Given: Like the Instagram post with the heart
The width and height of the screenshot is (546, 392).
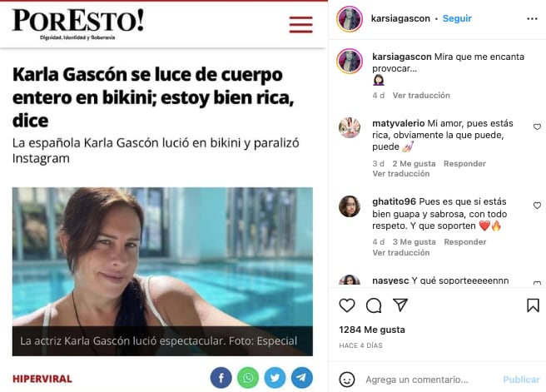Looking at the screenshot, I should pos(347,305).
